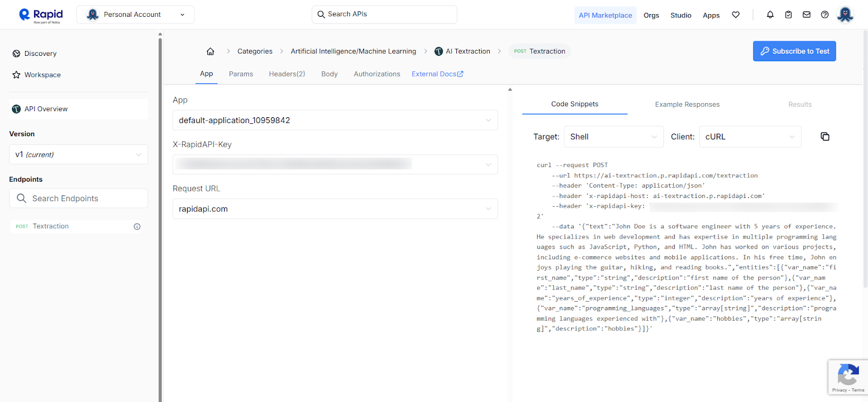Open Discovery in the sidebar

40,54
